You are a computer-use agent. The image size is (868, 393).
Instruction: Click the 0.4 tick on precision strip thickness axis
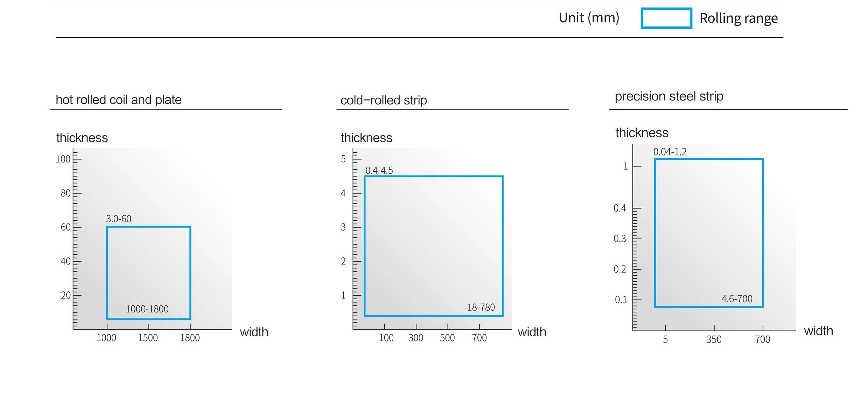tap(620, 208)
